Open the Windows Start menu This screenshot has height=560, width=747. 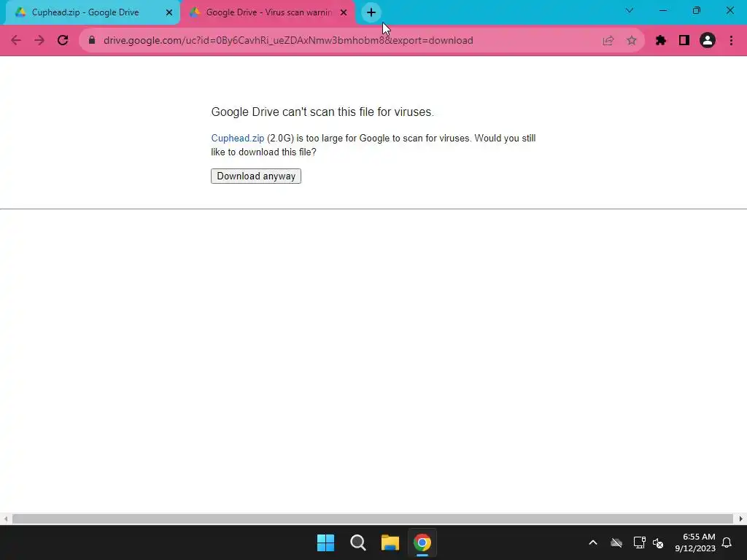click(326, 542)
